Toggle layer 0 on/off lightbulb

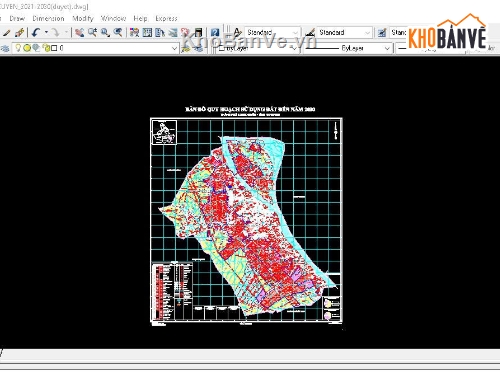click(x=18, y=48)
